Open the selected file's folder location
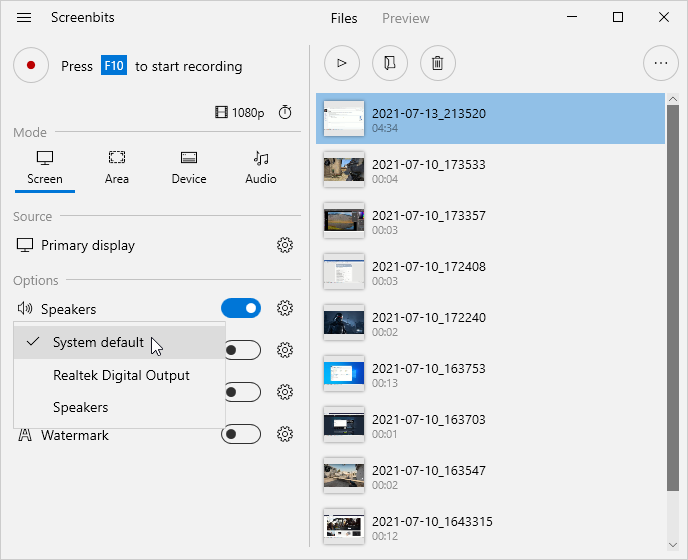Viewport: 688px width, 560px height. [390, 63]
